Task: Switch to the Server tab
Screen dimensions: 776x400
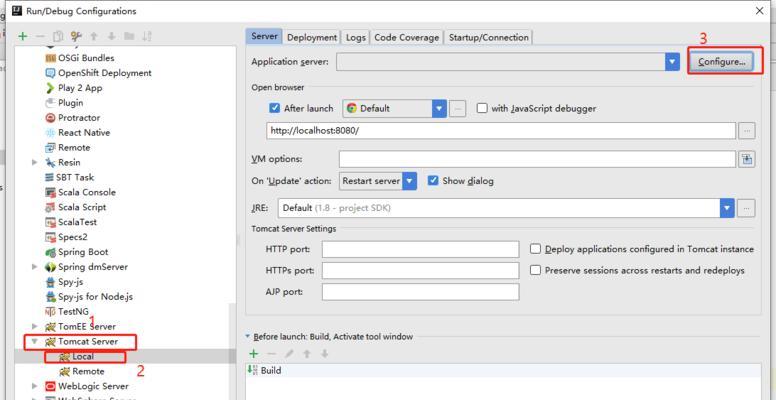Action: click(264, 37)
